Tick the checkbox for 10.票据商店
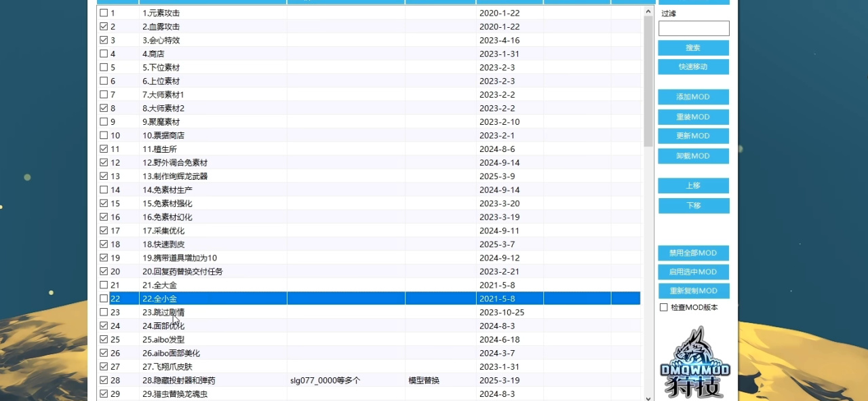The width and height of the screenshot is (868, 401). [104, 135]
